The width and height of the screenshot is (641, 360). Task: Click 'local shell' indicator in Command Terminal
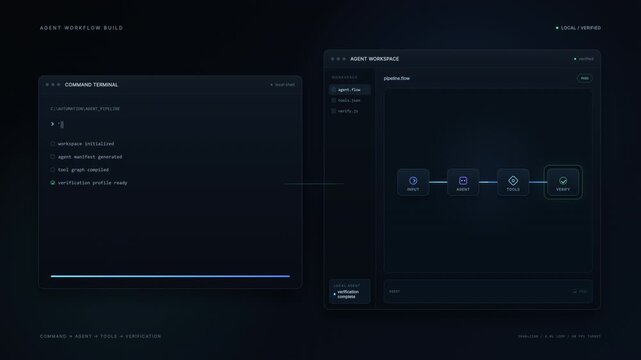(x=282, y=85)
